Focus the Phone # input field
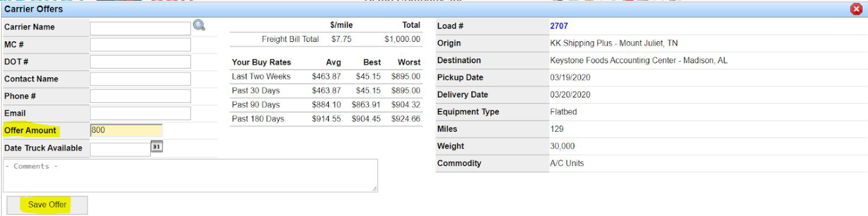 (x=140, y=96)
